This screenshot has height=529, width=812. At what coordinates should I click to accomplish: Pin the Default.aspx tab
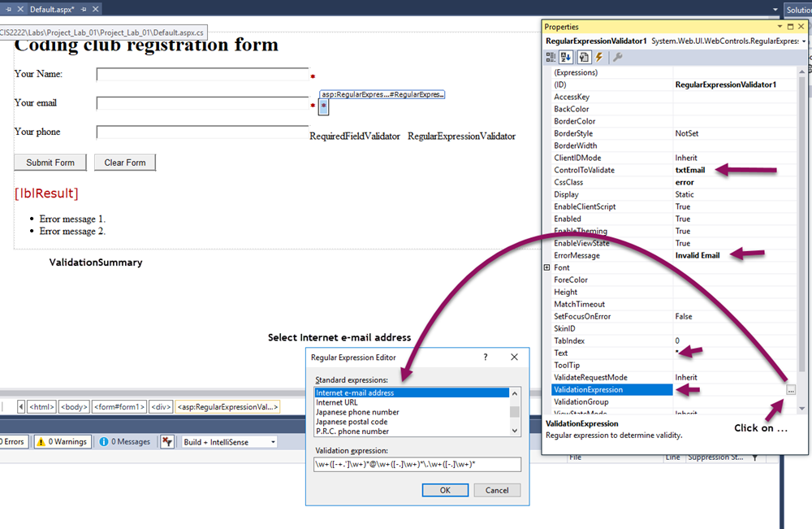point(84,9)
